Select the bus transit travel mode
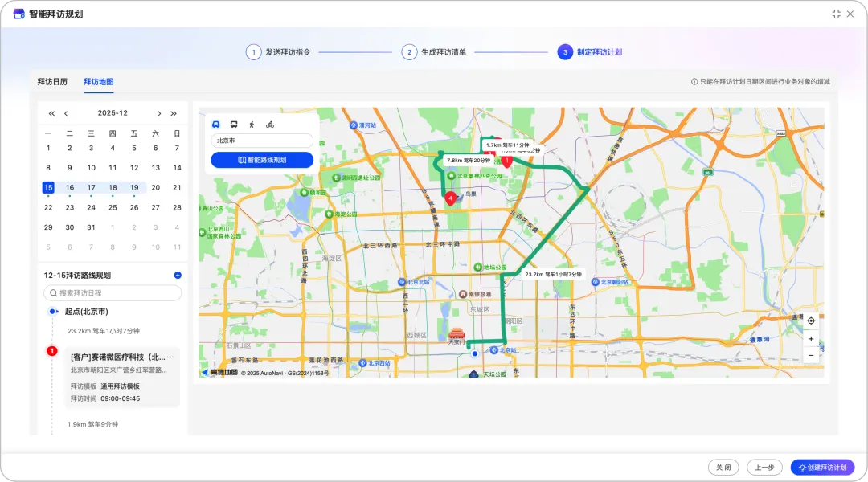 (234, 125)
